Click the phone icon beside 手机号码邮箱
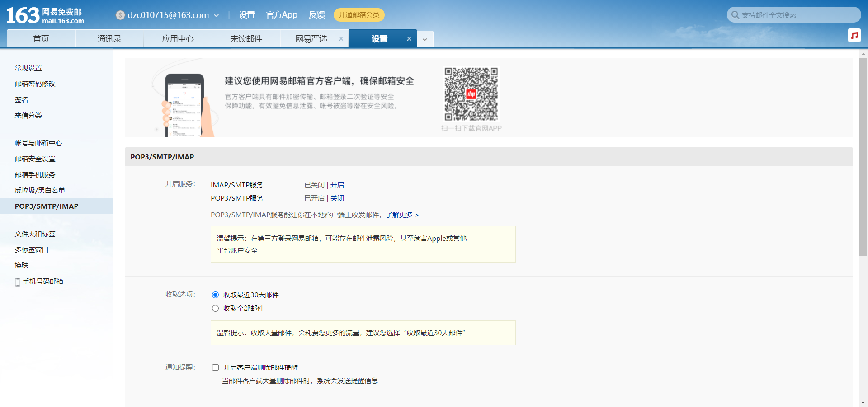This screenshot has width=868, height=407. coord(18,282)
